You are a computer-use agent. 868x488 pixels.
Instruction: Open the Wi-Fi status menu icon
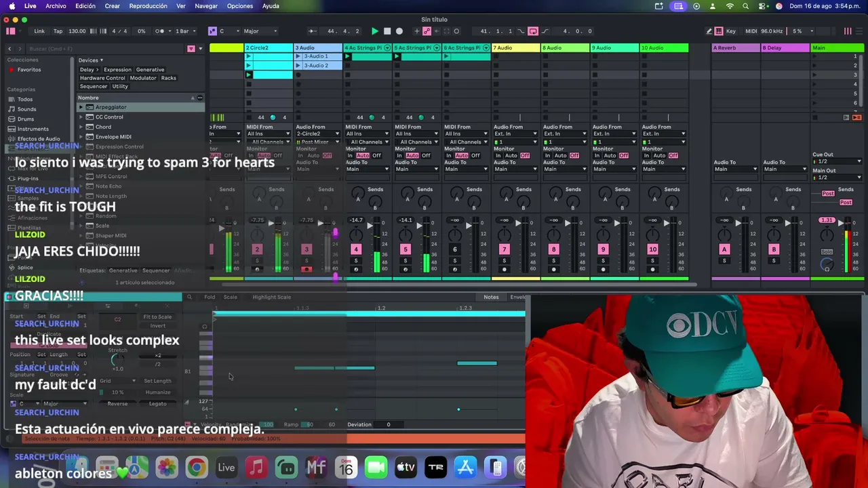(730, 6)
